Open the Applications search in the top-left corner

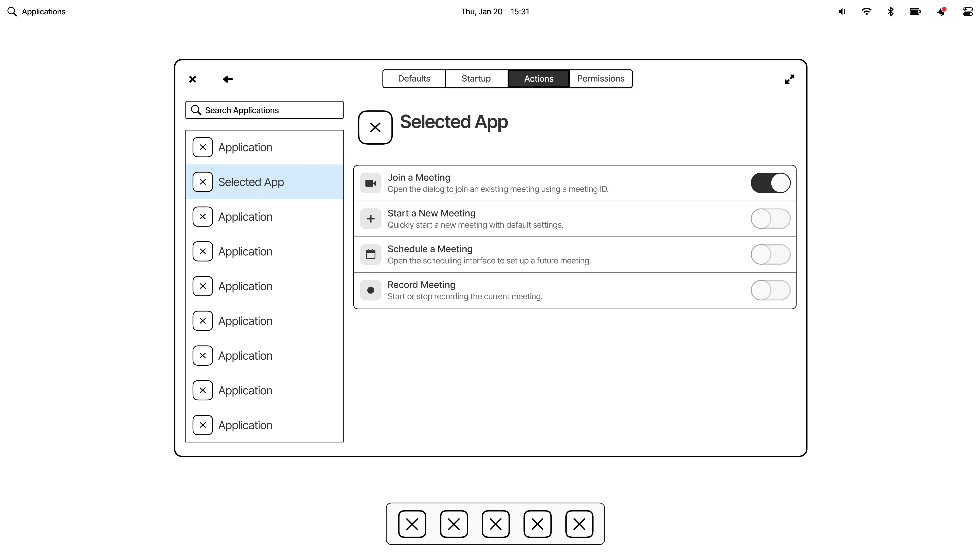(36, 12)
